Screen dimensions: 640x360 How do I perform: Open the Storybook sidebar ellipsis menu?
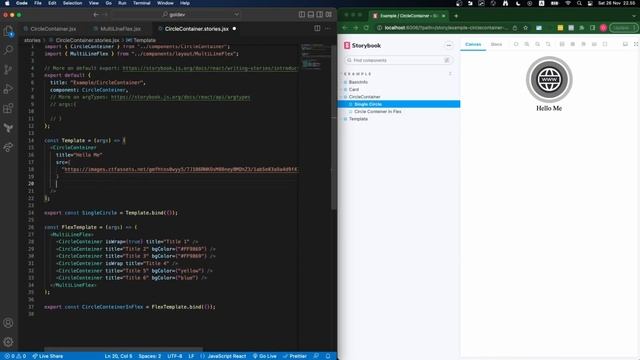449,45
